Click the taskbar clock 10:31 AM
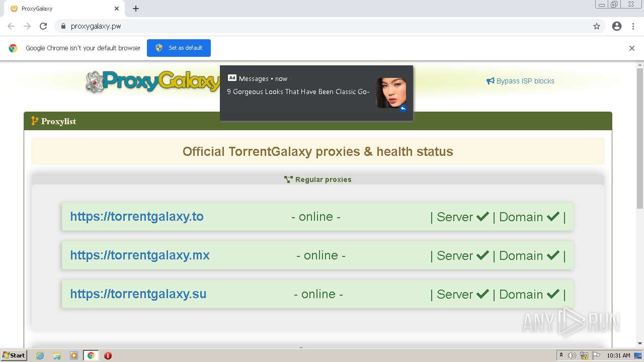 618,355
